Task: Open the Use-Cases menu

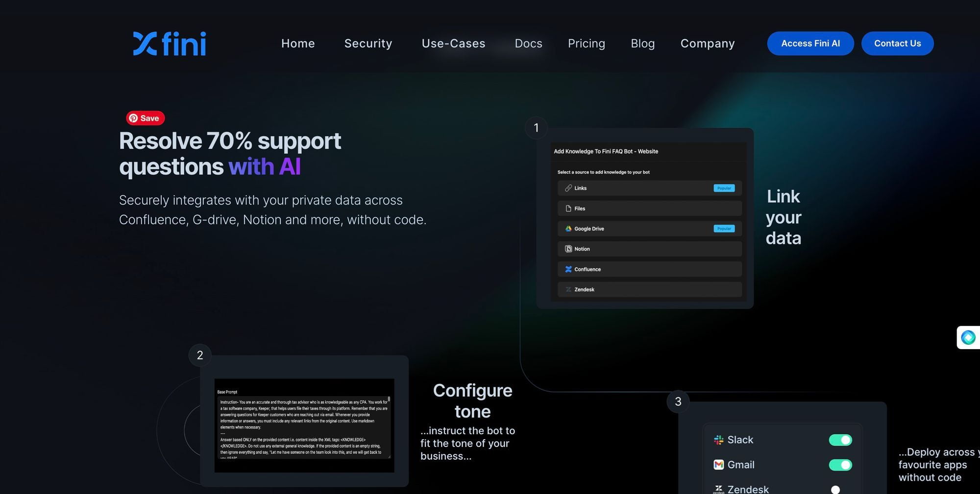Action: click(453, 44)
